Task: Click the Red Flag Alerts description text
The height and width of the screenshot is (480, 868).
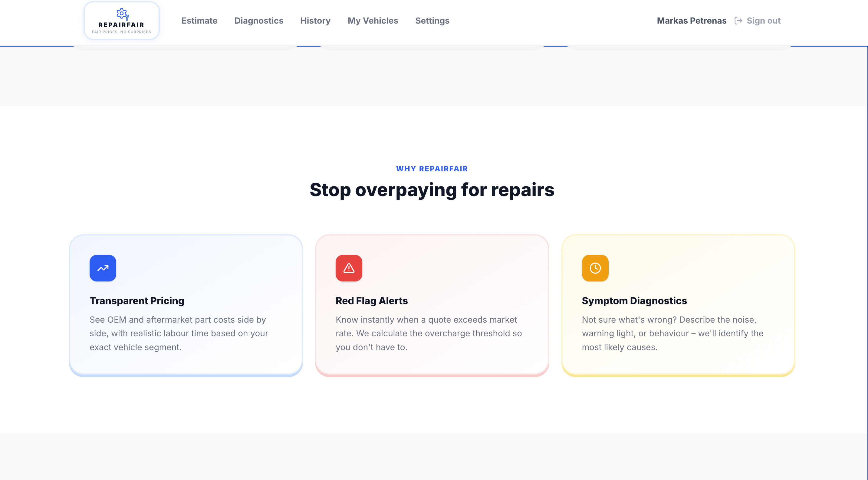Action: tap(428, 333)
